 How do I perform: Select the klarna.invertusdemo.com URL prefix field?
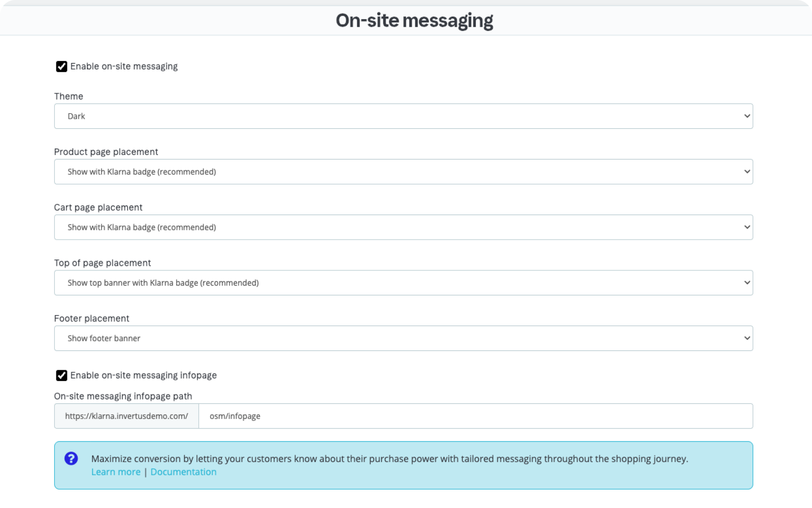click(x=127, y=416)
